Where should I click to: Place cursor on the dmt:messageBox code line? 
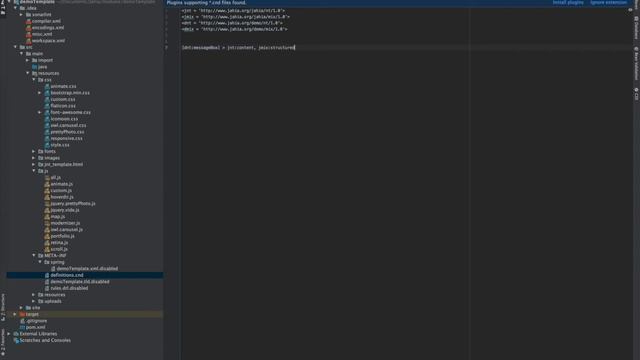[x=238, y=48]
